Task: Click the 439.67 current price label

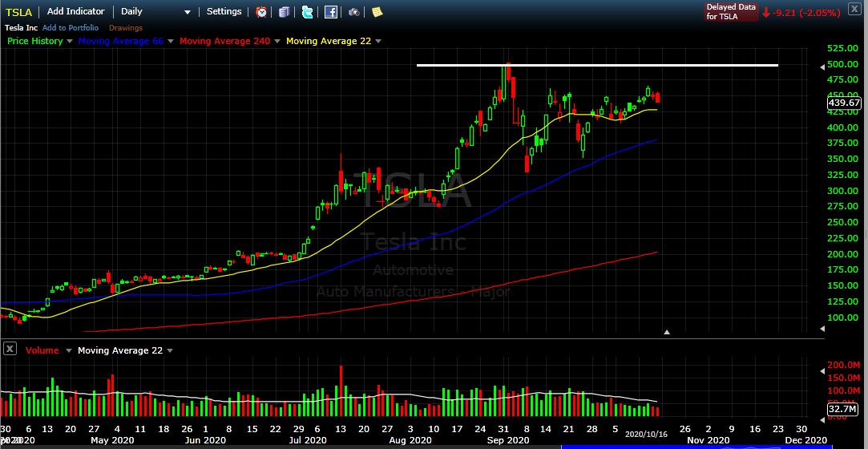Action: (x=844, y=103)
